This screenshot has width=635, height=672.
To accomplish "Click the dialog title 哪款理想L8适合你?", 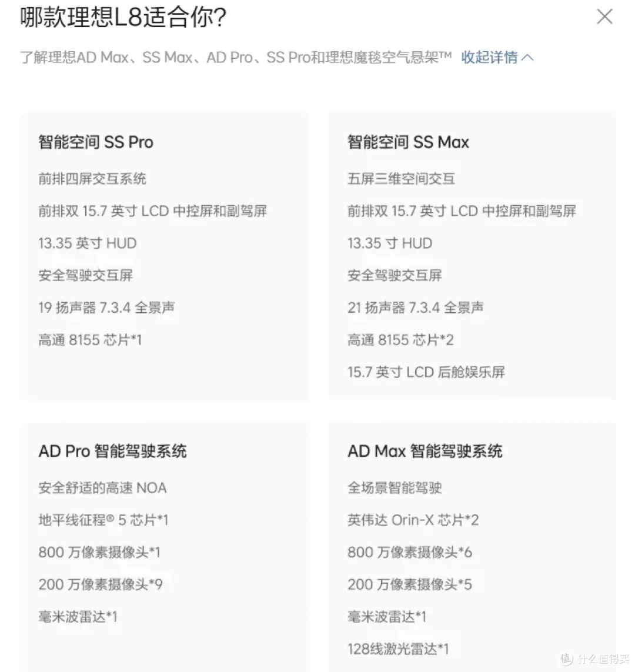I will (x=123, y=17).
